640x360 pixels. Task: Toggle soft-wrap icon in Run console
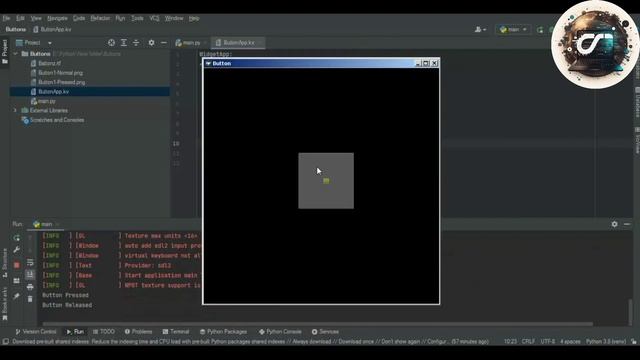click(30, 262)
